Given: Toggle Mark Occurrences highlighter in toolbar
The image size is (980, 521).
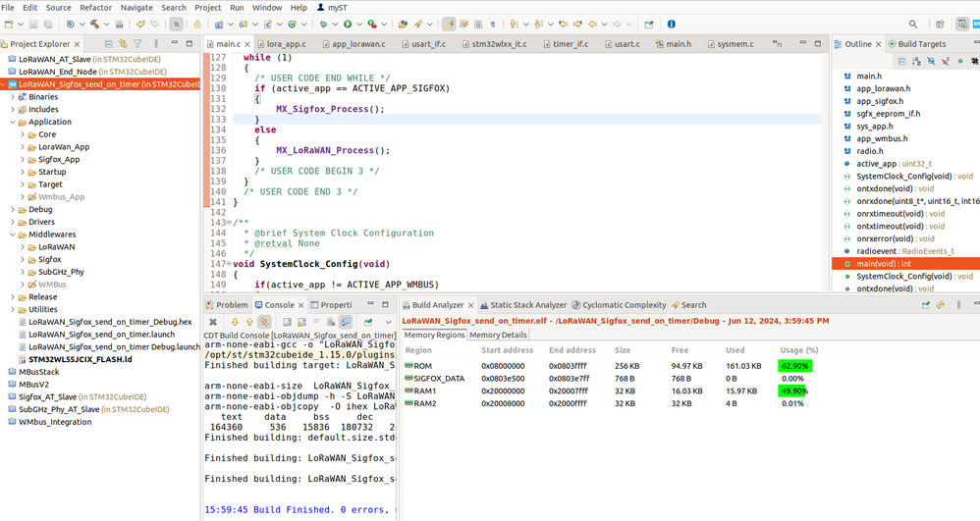Looking at the screenshot, I should [449, 25].
